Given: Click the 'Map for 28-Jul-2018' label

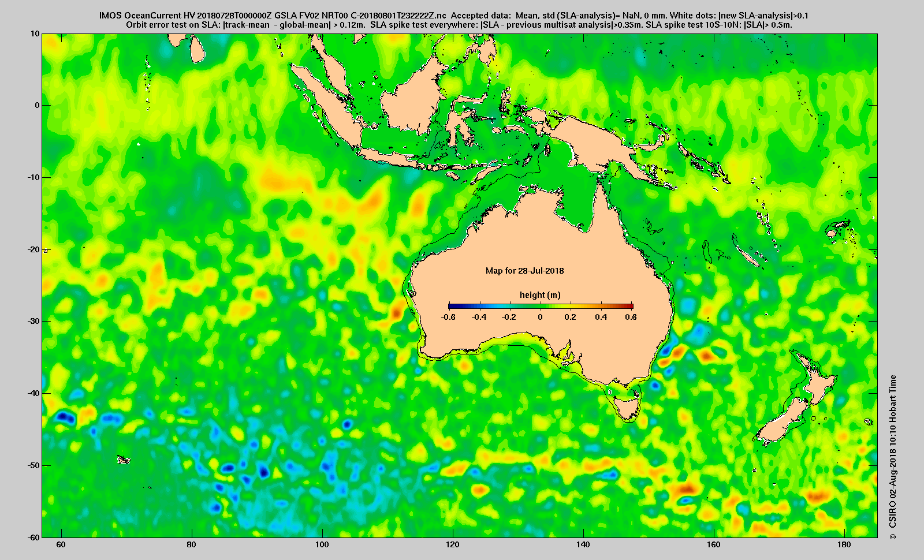Looking at the screenshot, I should [x=524, y=270].
